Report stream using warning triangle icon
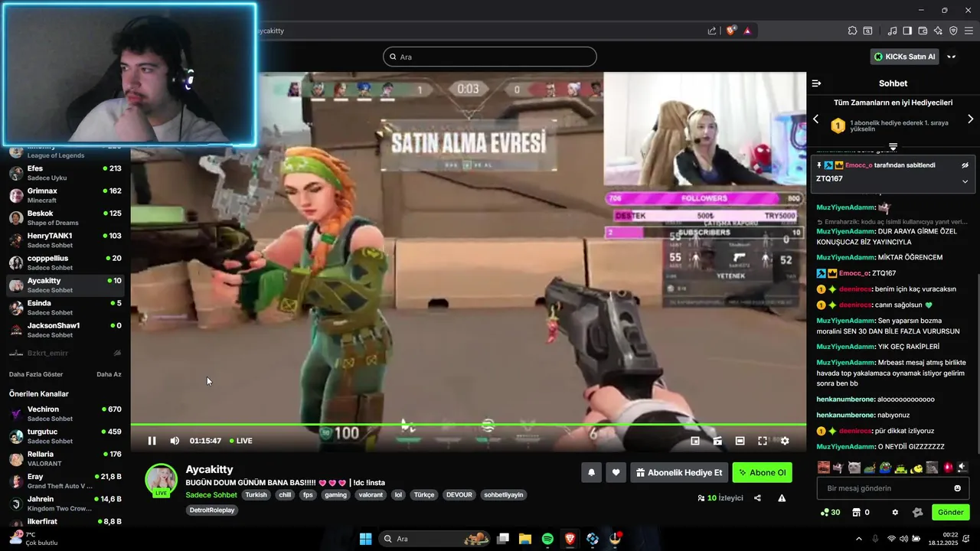The image size is (980, 551). pos(782,498)
